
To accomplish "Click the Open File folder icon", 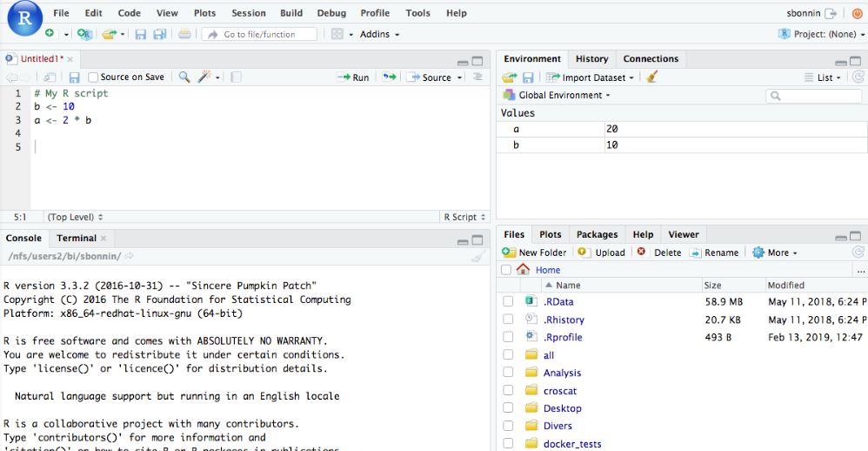I will 109,34.
